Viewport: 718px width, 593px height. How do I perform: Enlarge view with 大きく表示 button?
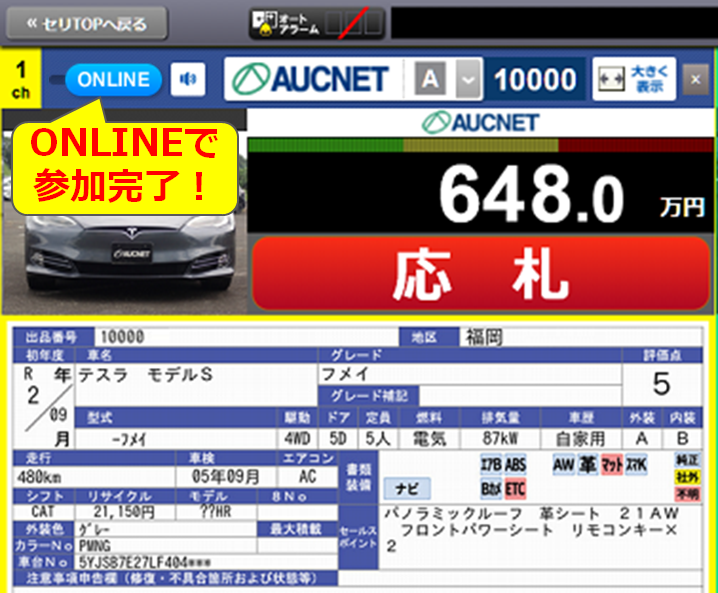click(x=634, y=79)
